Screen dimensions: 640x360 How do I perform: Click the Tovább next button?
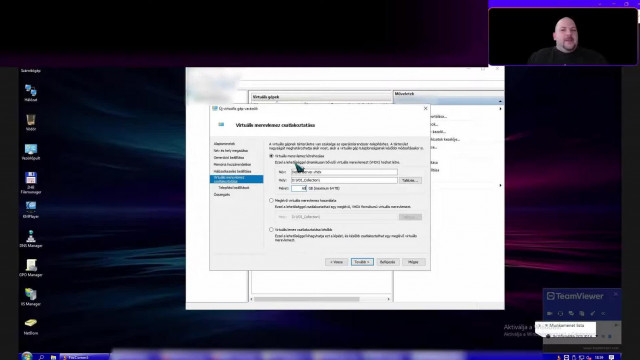tap(362, 262)
